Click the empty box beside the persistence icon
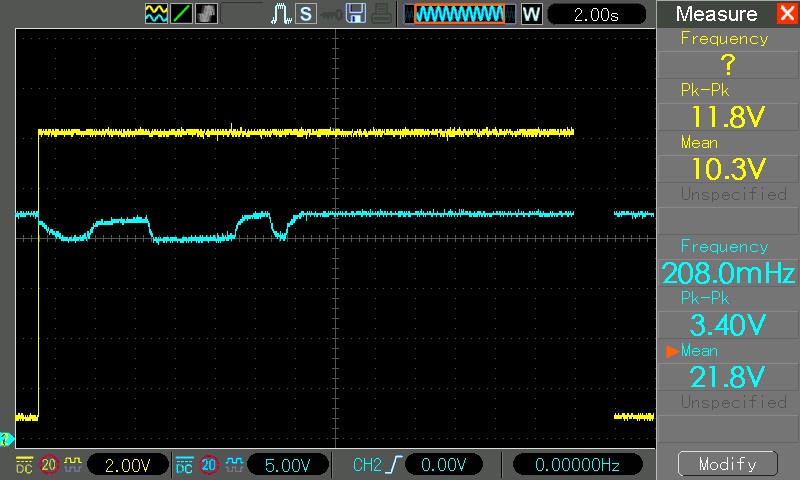The height and width of the screenshot is (480, 800). coord(241,13)
